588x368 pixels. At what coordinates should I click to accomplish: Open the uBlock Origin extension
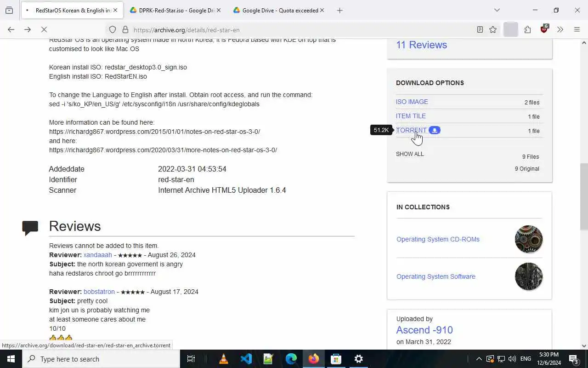click(544, 29)
